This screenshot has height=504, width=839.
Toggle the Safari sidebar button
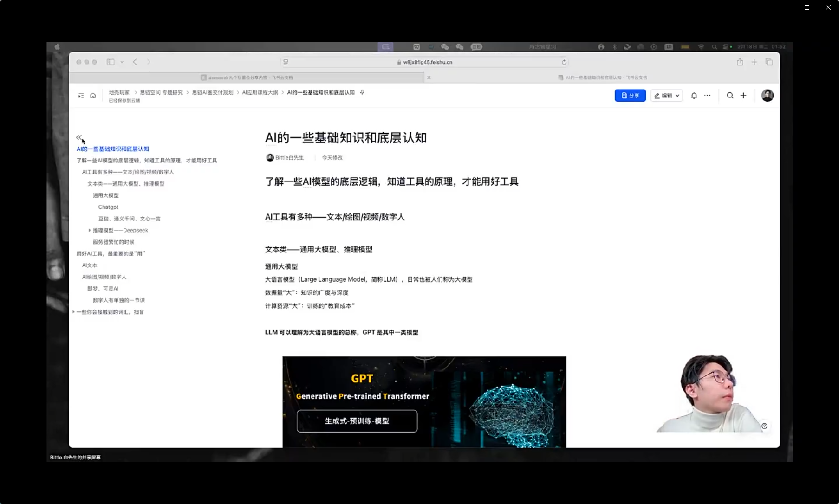point(111,62)
